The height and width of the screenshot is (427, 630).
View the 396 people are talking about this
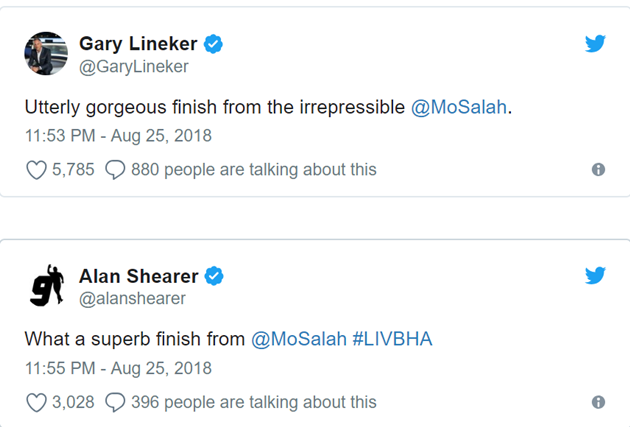point(253,402)
